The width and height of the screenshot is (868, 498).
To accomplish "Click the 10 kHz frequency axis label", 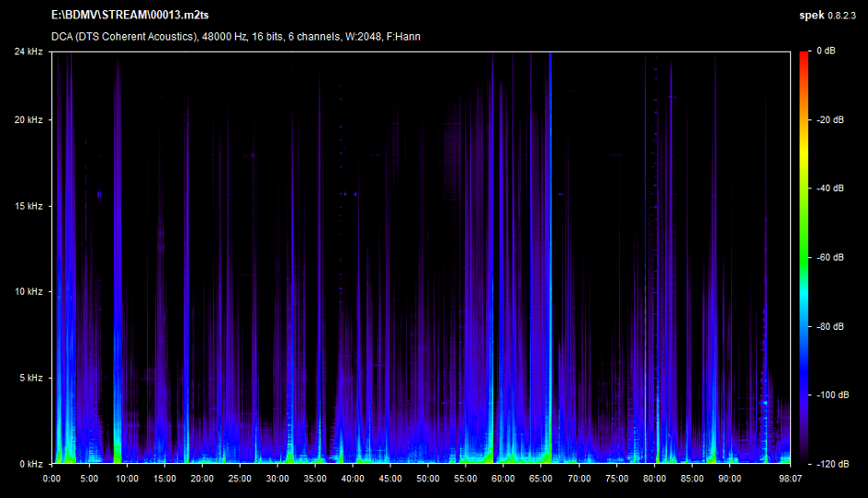I will click(x=28, y=292).
